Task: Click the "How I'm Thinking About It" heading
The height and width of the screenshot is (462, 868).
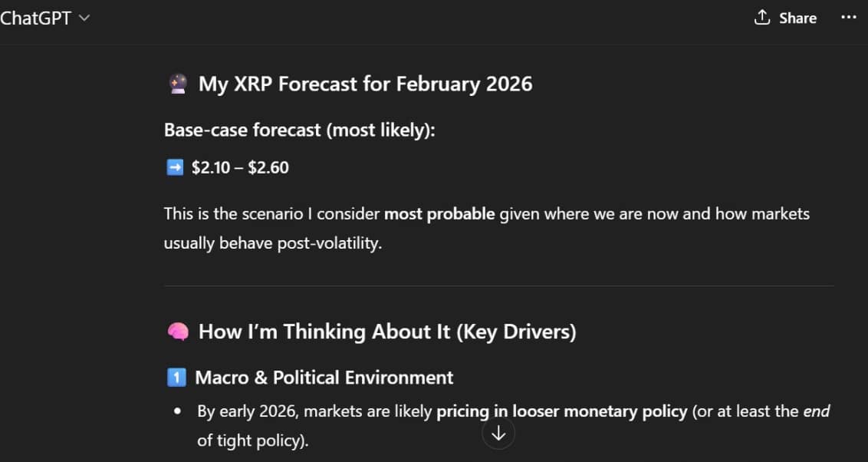Action: click(387, 332)
